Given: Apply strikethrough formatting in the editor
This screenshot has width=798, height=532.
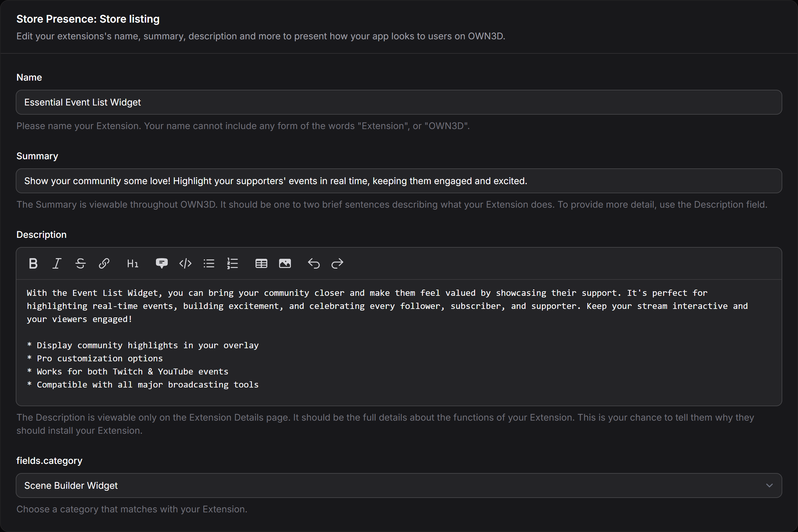Looking at the screenshot, I should pyautogui.click(x=80, y=263).
